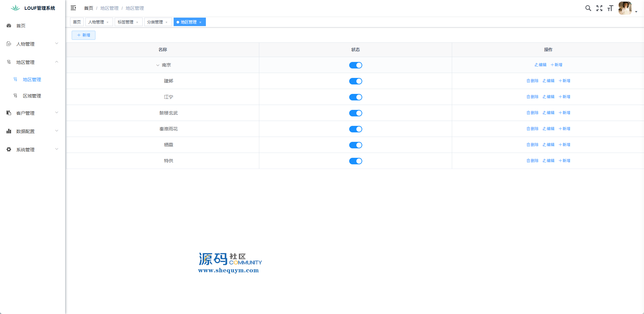Click the dashboard icon beside 首页
644x314 pixels.
point(9,25)
